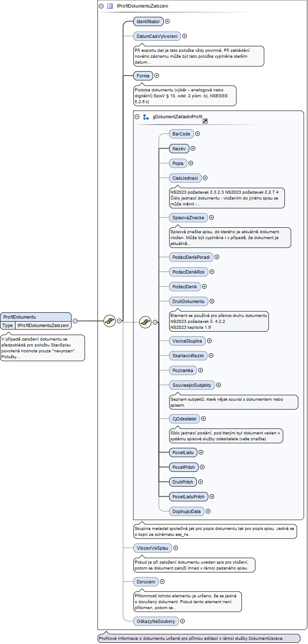Expand the PocetListuPriloh plus icon

click(x=212, y=496)
